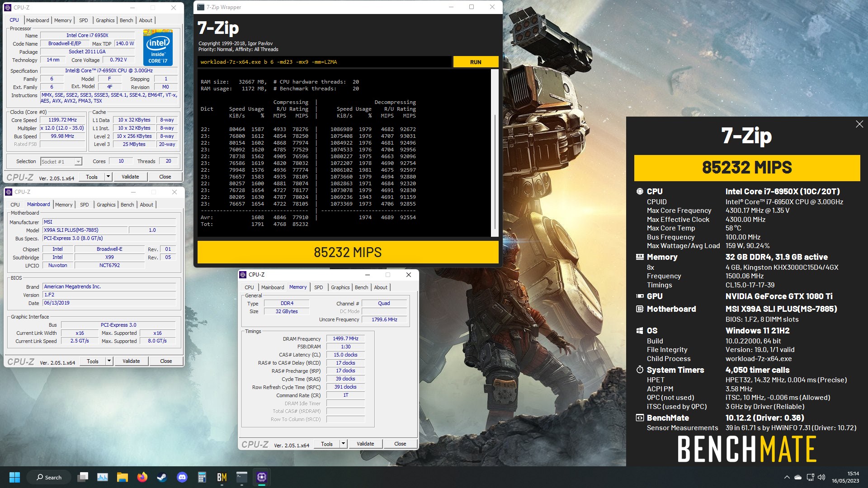Click the BenchMate version section icon
Viewport: 868px width, 488px height.
(640, 418)
